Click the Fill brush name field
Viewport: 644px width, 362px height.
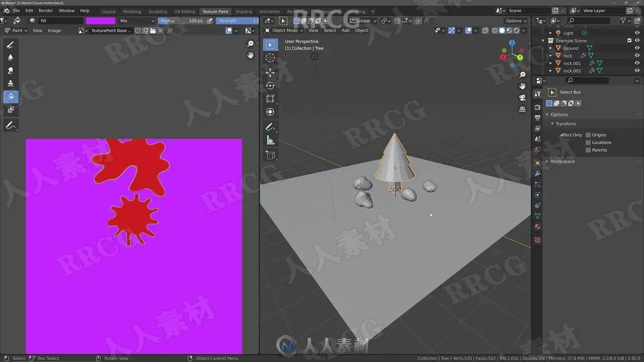pos(60,21)
